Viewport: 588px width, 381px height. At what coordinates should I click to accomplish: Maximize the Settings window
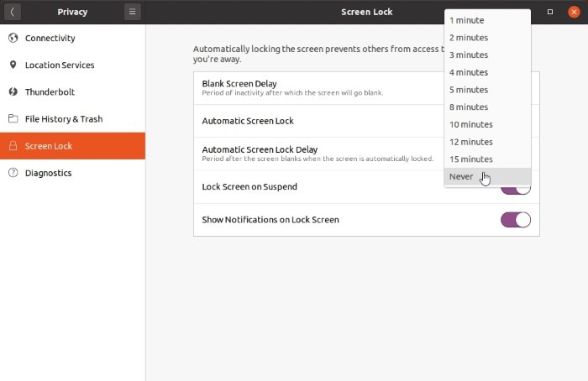[550, 12]
